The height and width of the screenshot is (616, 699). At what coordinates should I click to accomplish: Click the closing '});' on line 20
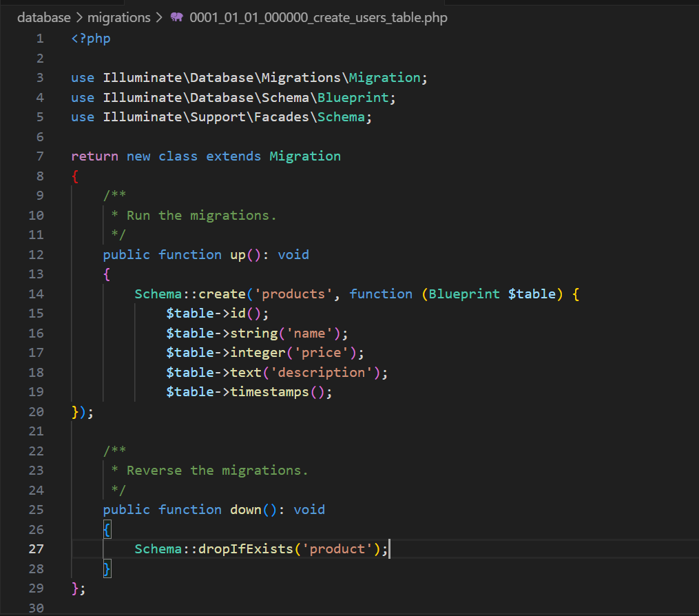tap(83, 412)
